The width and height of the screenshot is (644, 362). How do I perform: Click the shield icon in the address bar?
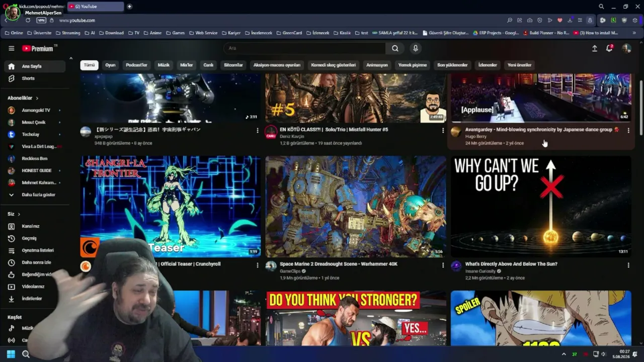(539, 20)
